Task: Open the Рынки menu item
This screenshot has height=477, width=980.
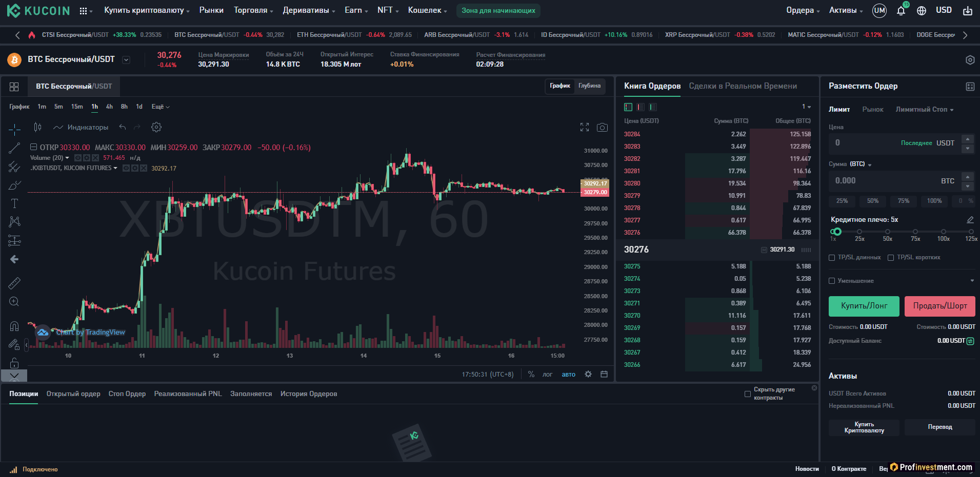Action: point(211,10)
